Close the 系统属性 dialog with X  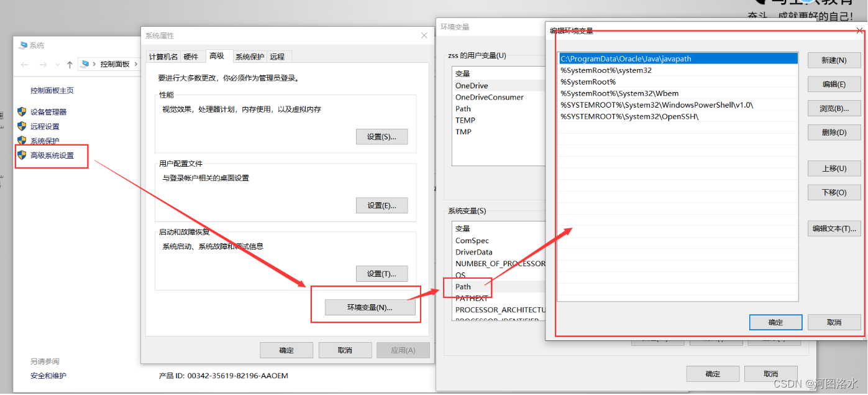[424, 35]
